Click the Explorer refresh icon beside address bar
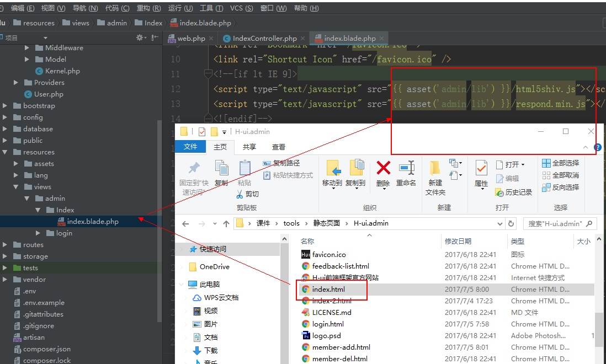 511,223
